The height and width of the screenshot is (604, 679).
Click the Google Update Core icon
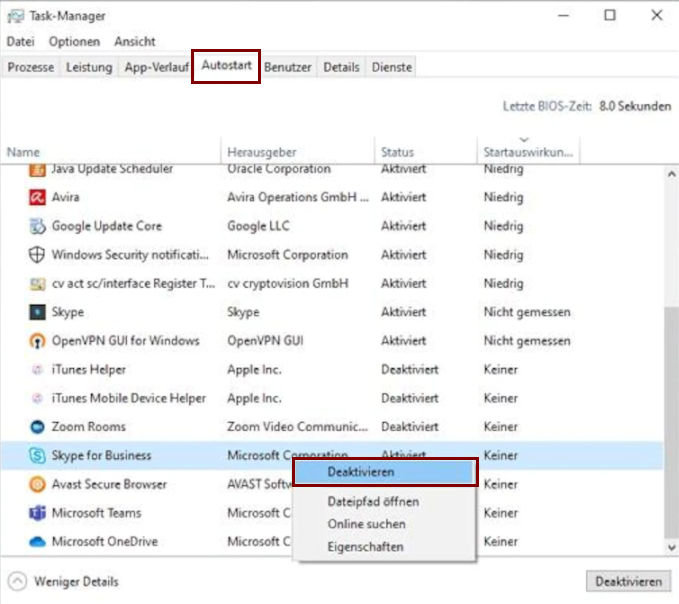(37, 226)
